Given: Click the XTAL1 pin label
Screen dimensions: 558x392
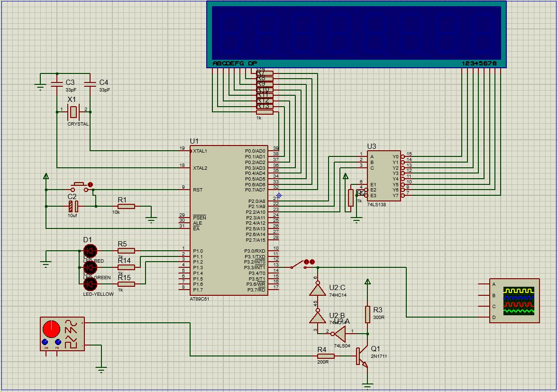Looking at the screenshot, I should click(x=200, y=151).
